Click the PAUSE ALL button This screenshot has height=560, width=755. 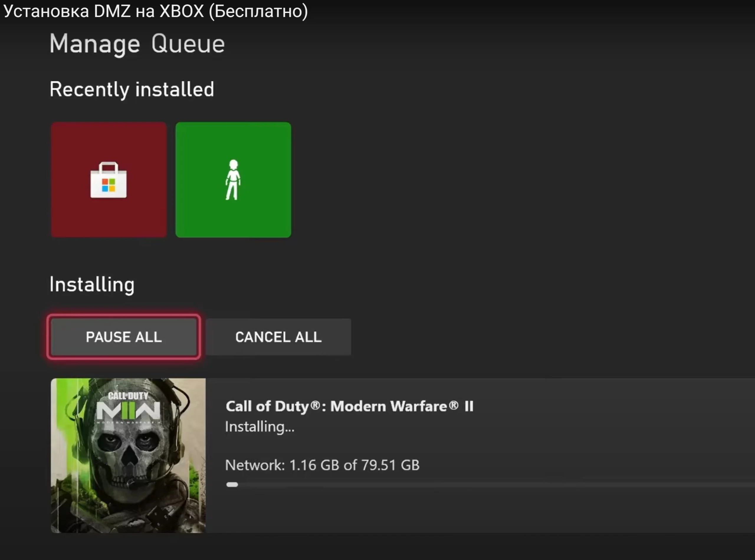coord(124,337)
